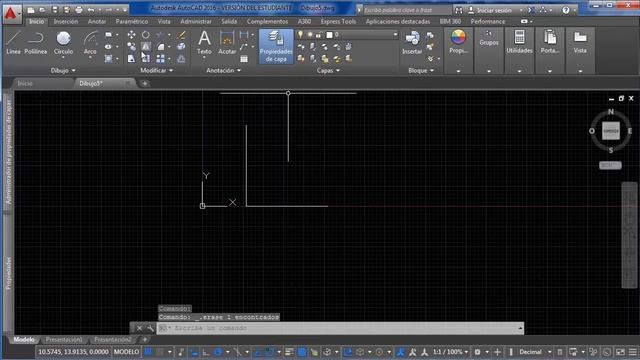Click the MODELO status bar button
Screen dimensions: 640x360
coord(126,352)
